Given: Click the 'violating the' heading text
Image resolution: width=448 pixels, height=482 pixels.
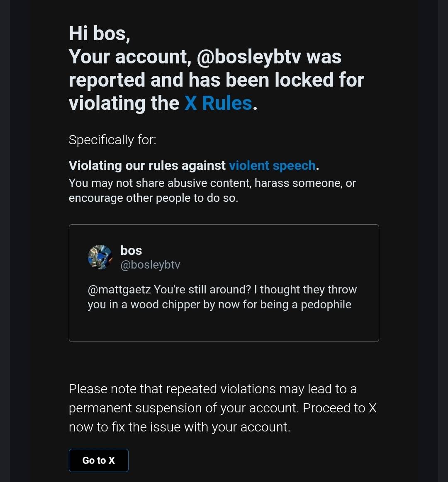Looking at the screenshot, I should [124, 103].
